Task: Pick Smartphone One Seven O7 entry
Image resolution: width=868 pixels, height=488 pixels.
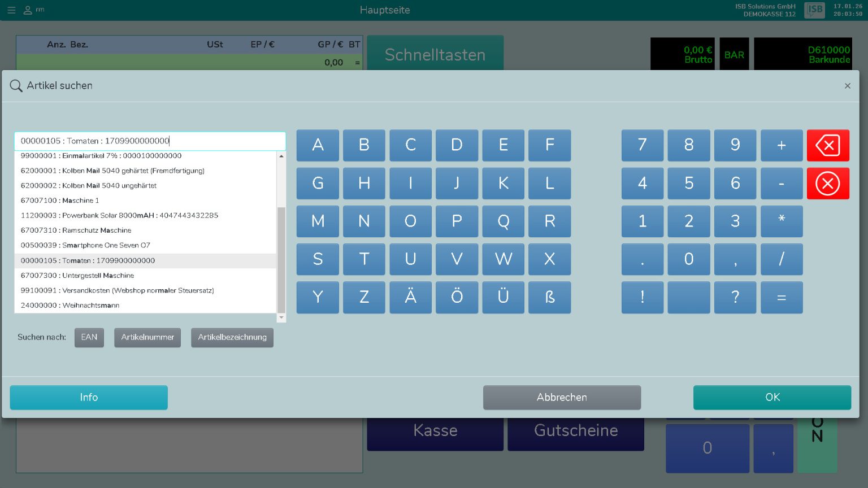Action: pyautogui.click(x=85, y=245)
